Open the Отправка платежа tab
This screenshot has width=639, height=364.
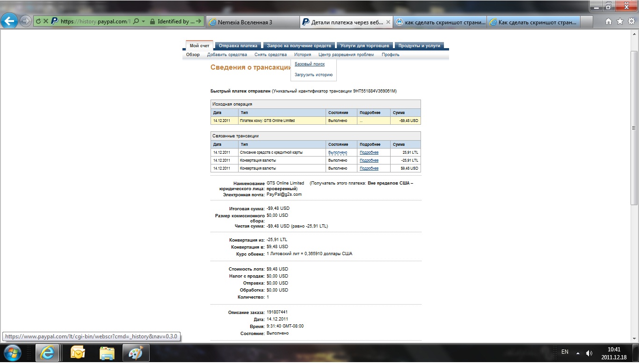pyautogui.click(x=238, y=46)
